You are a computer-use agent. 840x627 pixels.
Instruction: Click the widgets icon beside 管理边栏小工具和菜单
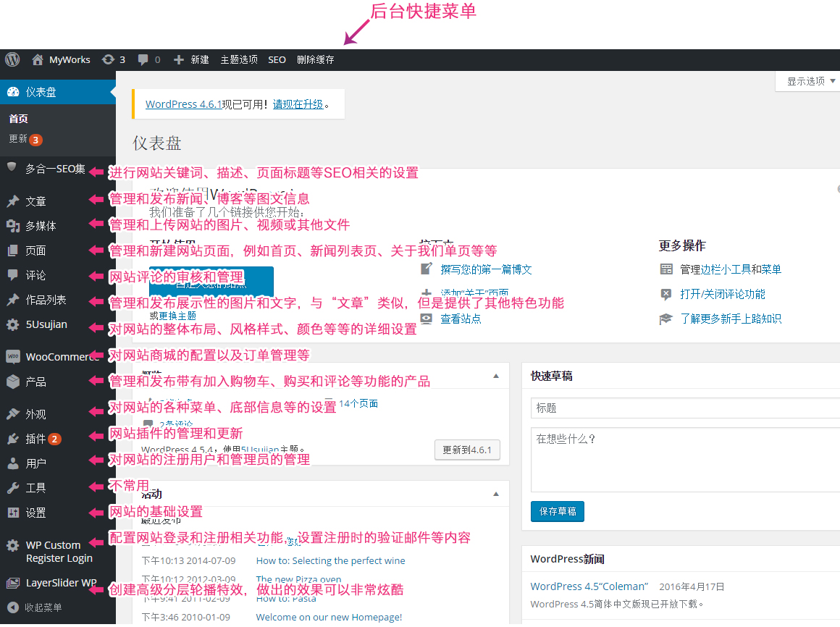pos(666,269)
